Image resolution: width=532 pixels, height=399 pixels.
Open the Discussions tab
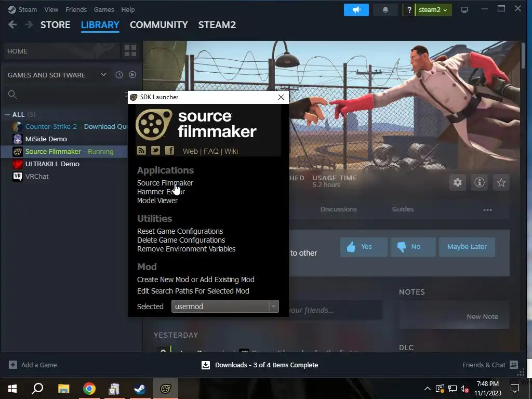[339, 209]
